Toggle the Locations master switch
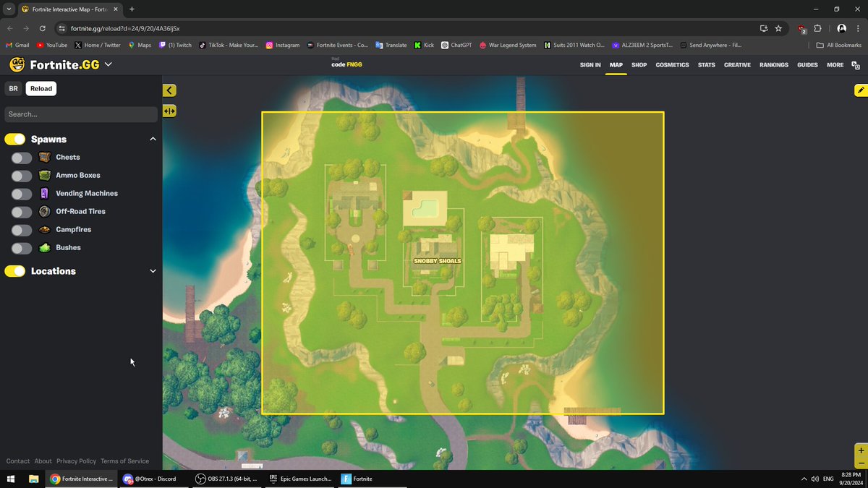 coord(15,271)
